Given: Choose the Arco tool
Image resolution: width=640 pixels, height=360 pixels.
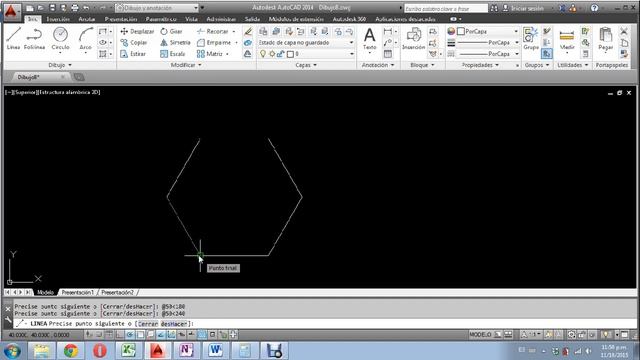Looking at the screenshot, I should [x=85, y=39].
